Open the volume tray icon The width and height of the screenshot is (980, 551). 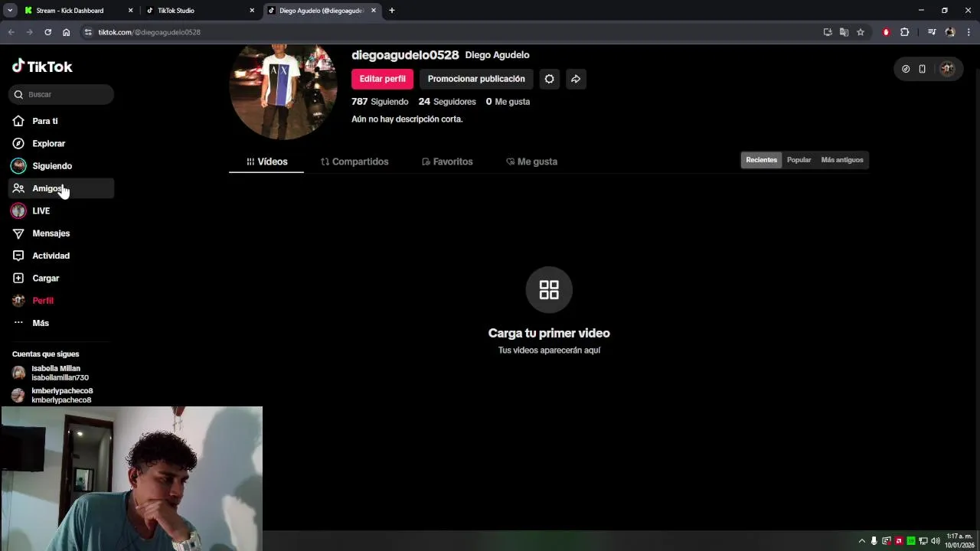[x=936, y=541]
